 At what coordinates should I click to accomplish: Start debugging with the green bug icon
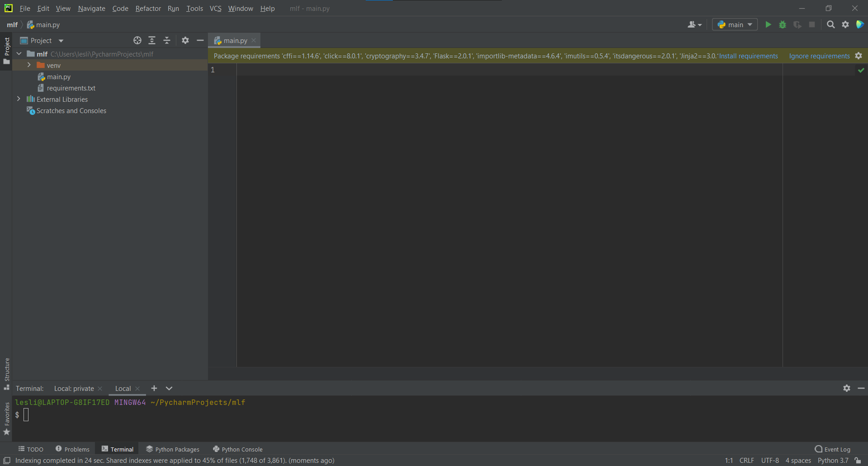[783, 24]
